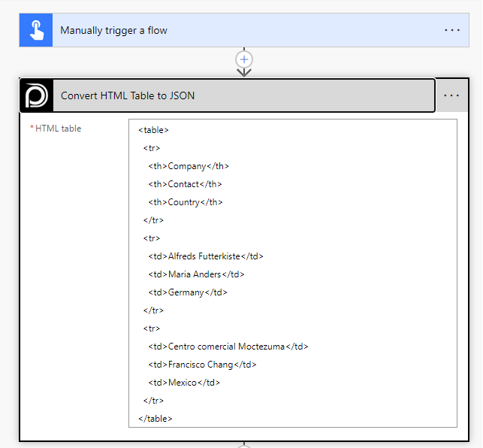Click the opening <table> tag line
Viewport: 483px width, 448px height.
point(153,130)
